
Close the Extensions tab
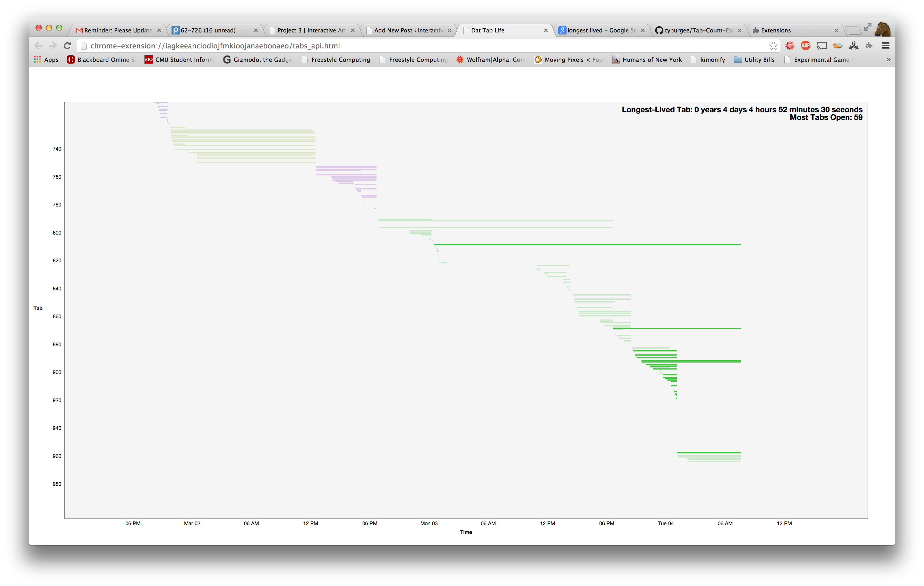(836, 30)
